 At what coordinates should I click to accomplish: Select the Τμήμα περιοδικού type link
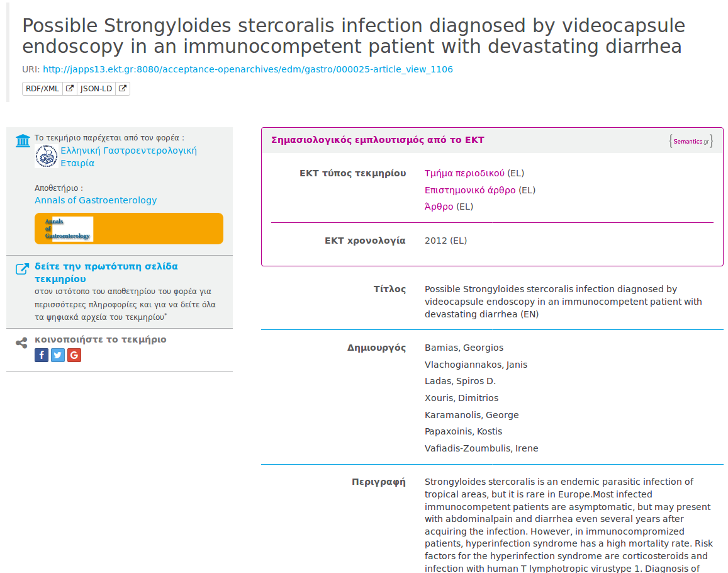[464, 173]
